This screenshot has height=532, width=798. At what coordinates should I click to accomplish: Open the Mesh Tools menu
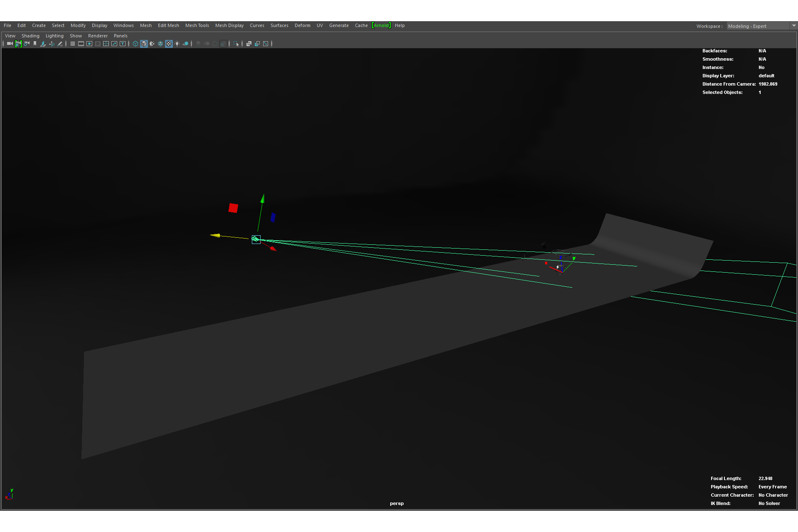coord(197,25)
